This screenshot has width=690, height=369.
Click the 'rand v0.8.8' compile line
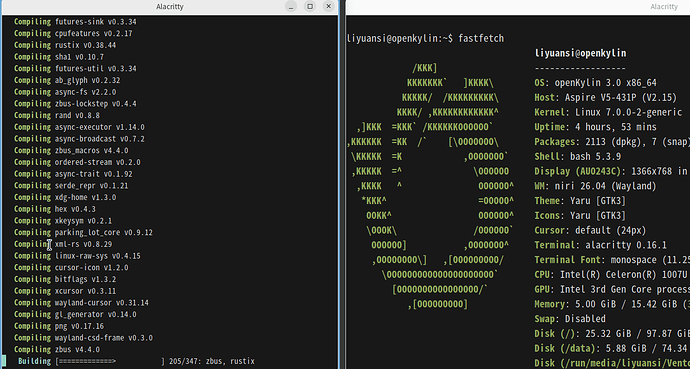[x=57, y=115]
